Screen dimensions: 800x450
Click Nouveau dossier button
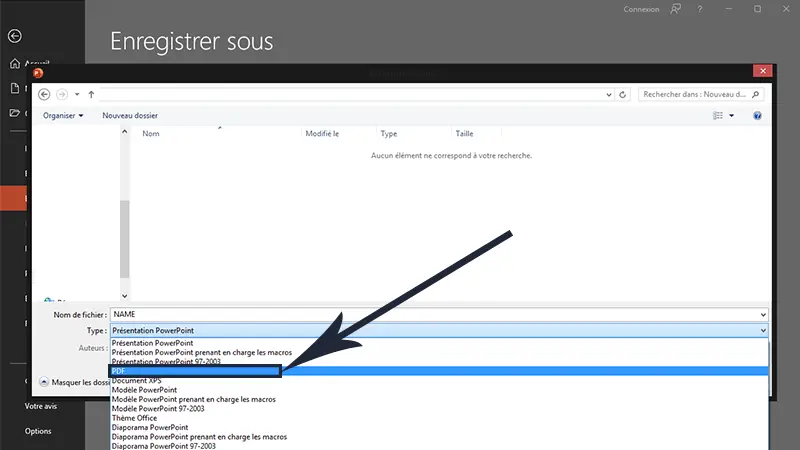coord(130,116)
